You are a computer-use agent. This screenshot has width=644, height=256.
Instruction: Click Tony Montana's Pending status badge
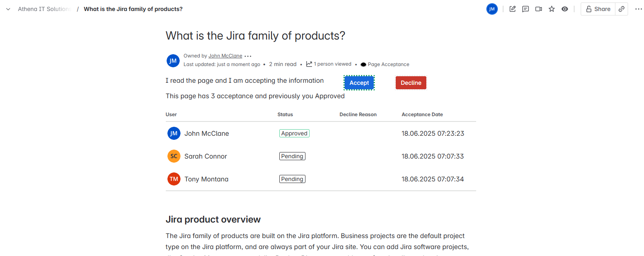[x=292, y=179]
